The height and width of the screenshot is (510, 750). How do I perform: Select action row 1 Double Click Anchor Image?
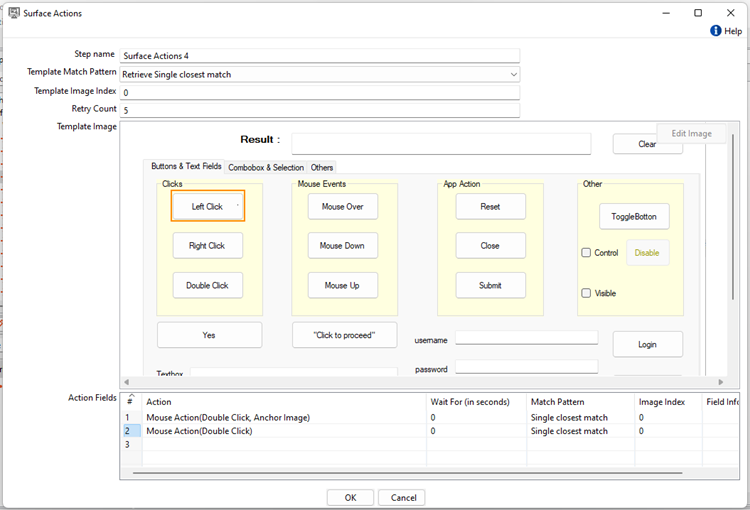click(228, 417)
